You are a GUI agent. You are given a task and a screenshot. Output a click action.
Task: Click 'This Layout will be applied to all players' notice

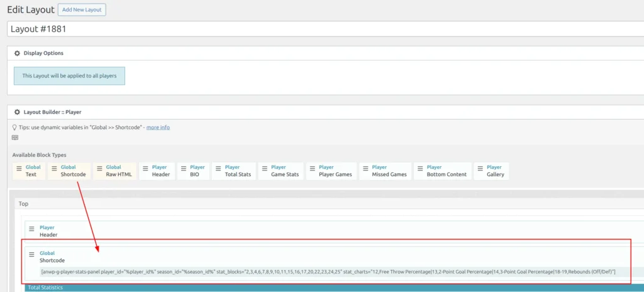pos(69,76)
